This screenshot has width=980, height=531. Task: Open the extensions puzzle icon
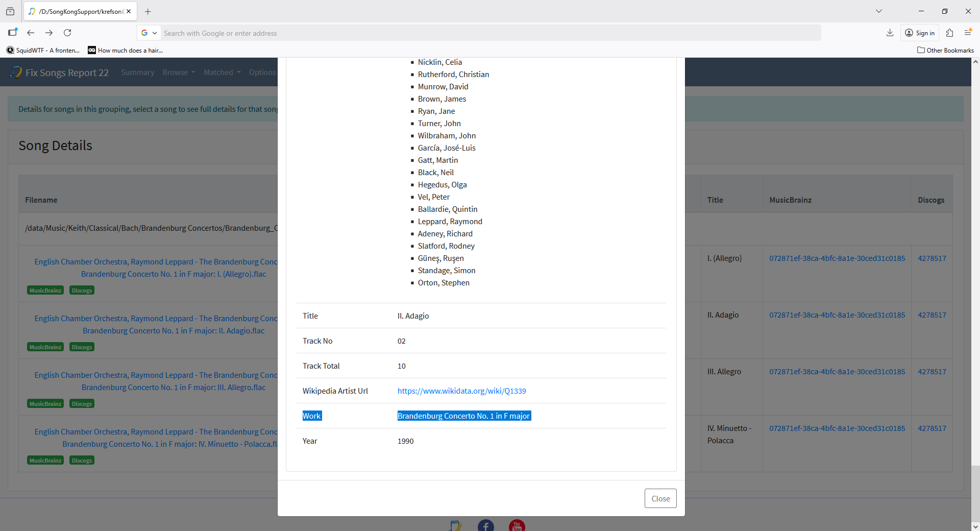(949, 33)
